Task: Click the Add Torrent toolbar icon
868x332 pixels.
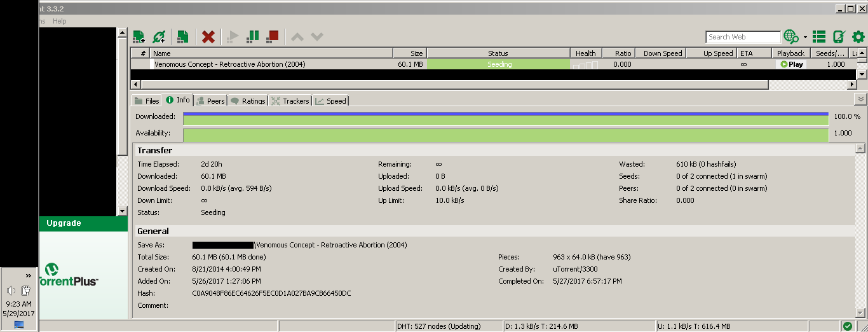Action: [x=139, y=36]
